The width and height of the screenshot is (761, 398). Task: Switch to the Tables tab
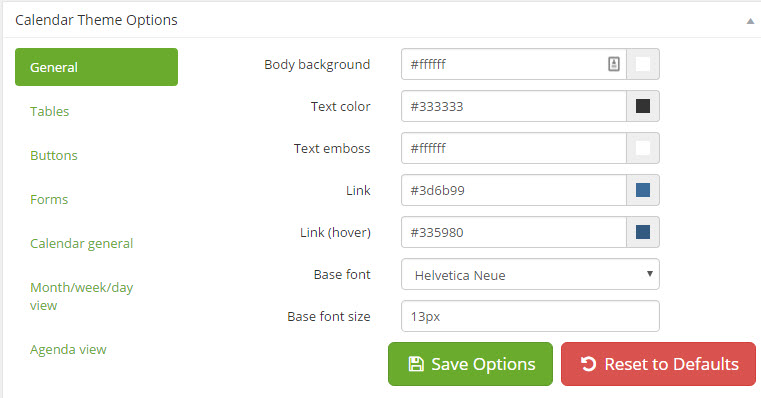(x=50, y=111)
